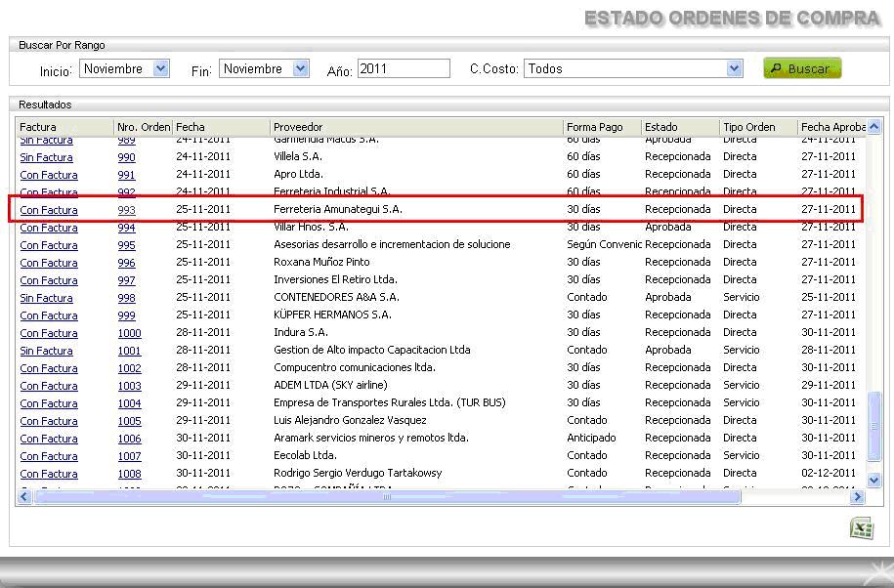Screen dimensions: 894x588
Task: Open Sin Factura link for order 1001
Action: point(46,351)
